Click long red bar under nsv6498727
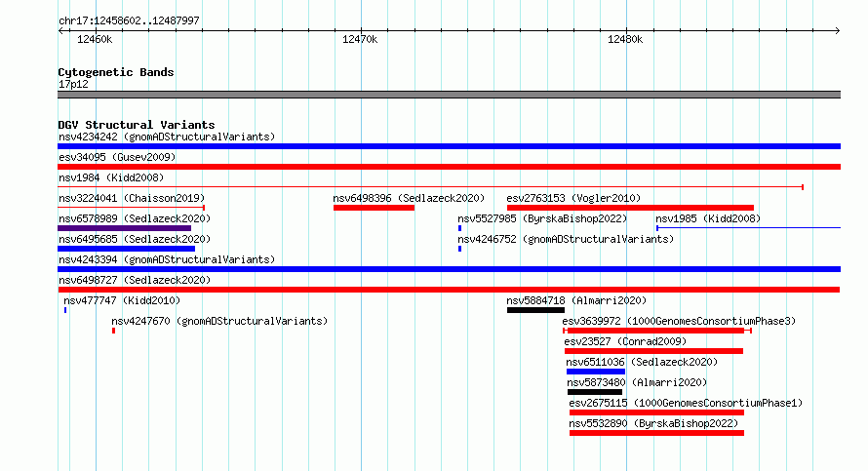The width and height of the screenshot is (868, 471). [449, 290]
